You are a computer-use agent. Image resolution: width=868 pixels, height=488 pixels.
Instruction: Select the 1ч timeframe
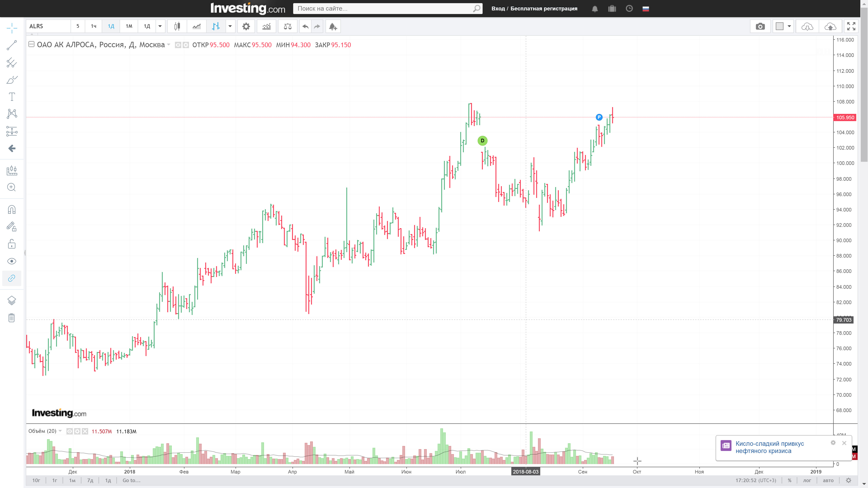tap(93, 26)
